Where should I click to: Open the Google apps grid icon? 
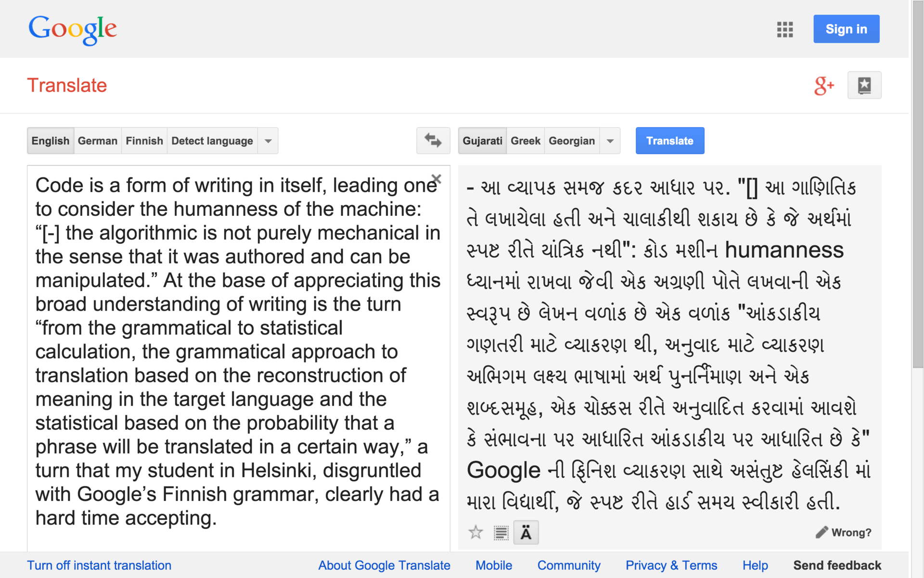point(784,29)
